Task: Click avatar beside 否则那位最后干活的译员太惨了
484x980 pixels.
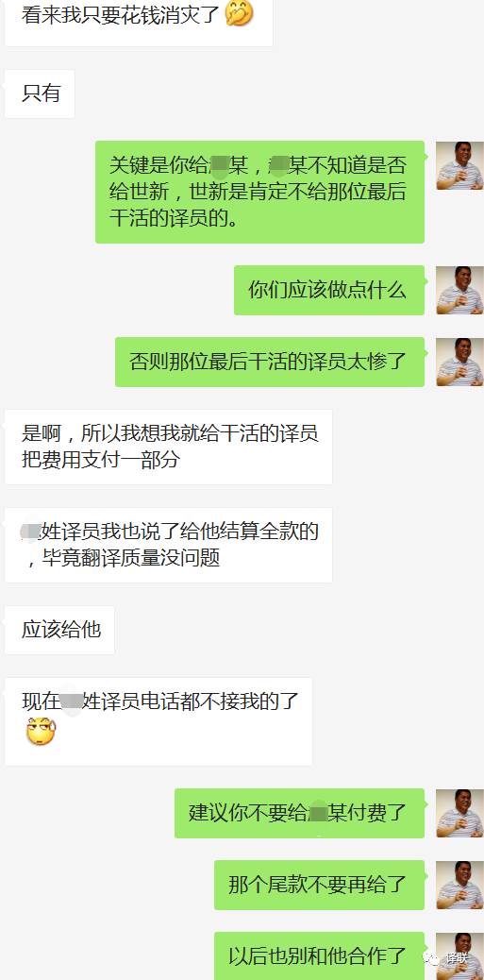Action: [x=459, y=362]
